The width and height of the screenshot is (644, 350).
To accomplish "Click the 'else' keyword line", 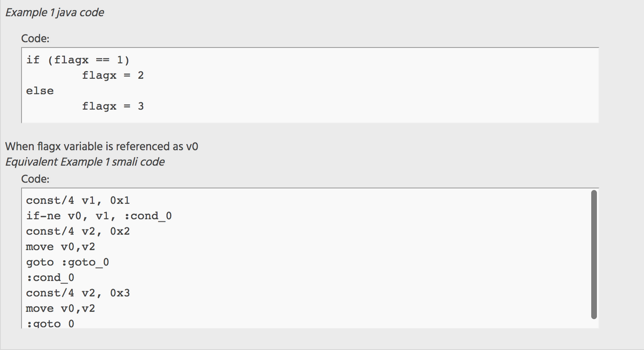I will click(x=40, y=91).
